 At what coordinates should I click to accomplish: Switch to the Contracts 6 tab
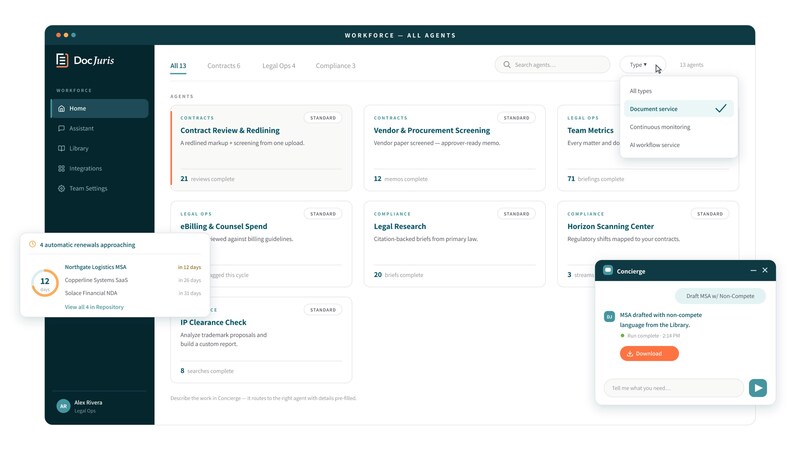(x=223, y=66)
